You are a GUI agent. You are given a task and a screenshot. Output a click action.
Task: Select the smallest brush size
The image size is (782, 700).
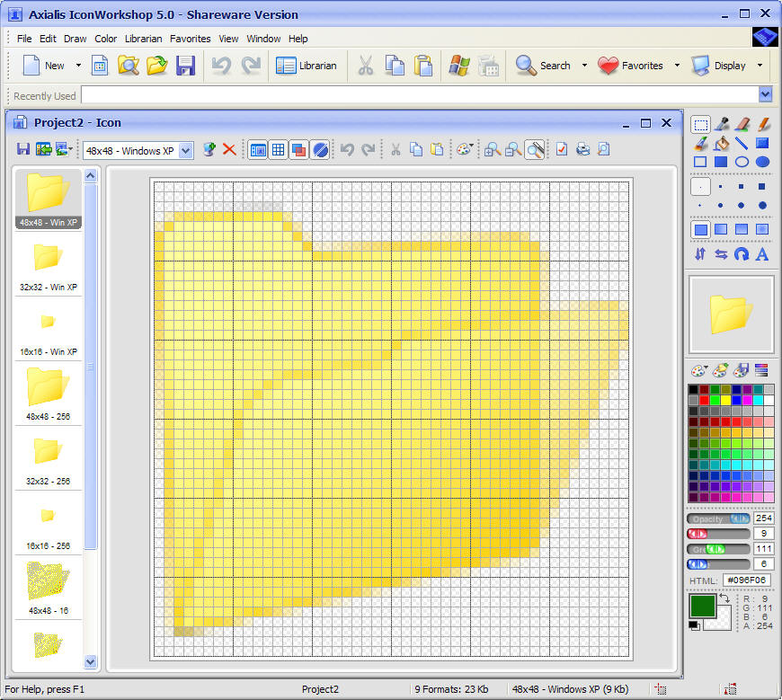pyautogui.click(x=701, y=186)
